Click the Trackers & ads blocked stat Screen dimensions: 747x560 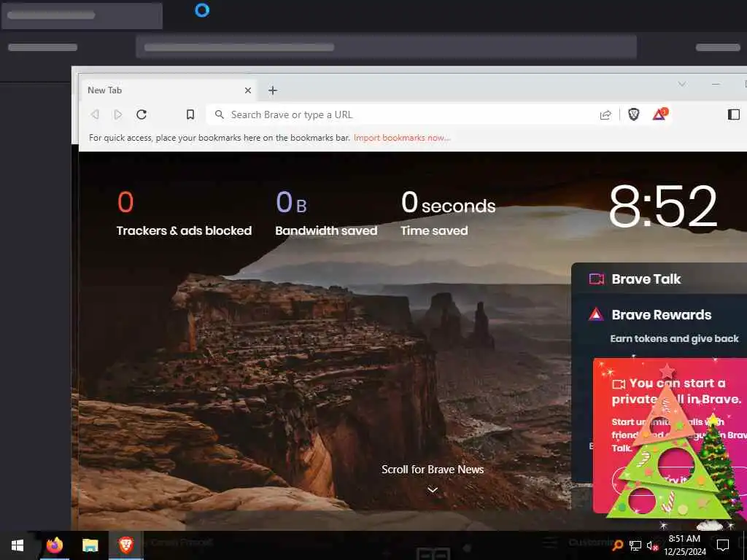coord(184,214)
